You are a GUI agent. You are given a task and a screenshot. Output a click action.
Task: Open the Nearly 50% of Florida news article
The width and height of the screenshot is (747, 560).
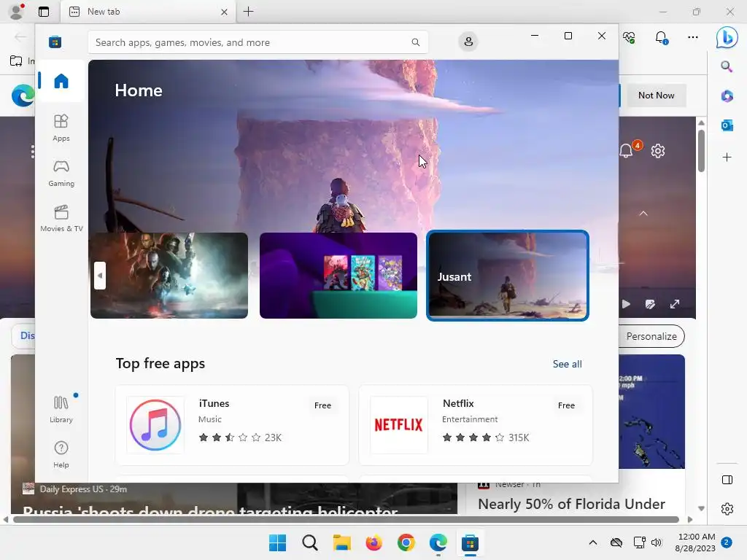tap(571, 504)
